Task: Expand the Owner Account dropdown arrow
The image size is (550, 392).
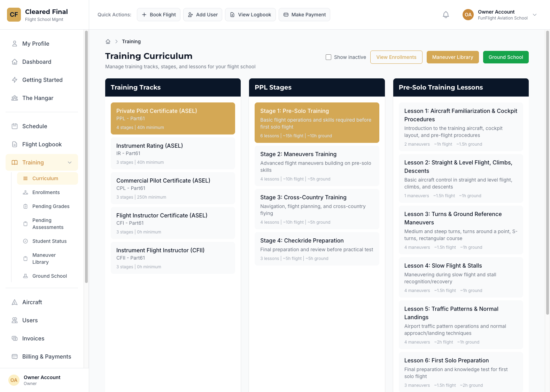Action: coord(535,15)
